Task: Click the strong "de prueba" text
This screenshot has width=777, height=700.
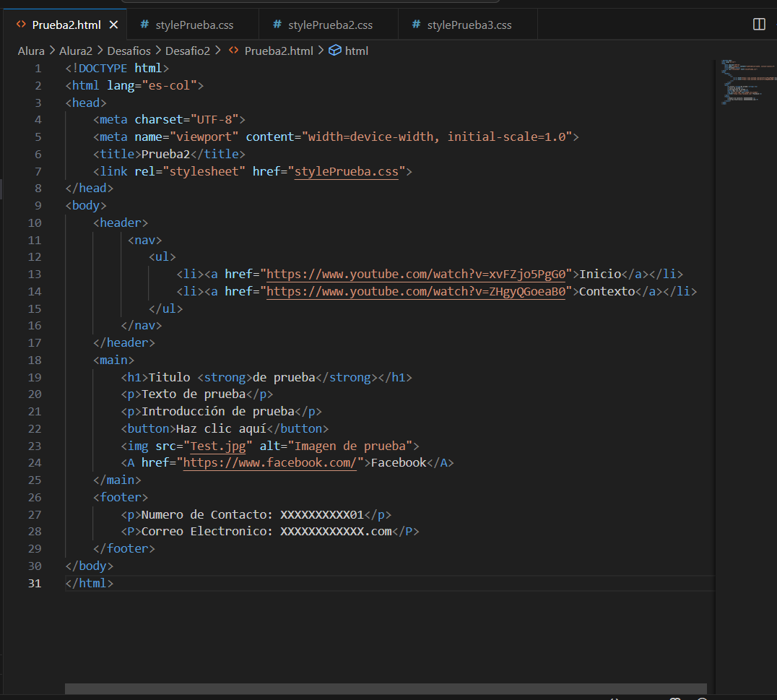Action: [284, 378]
